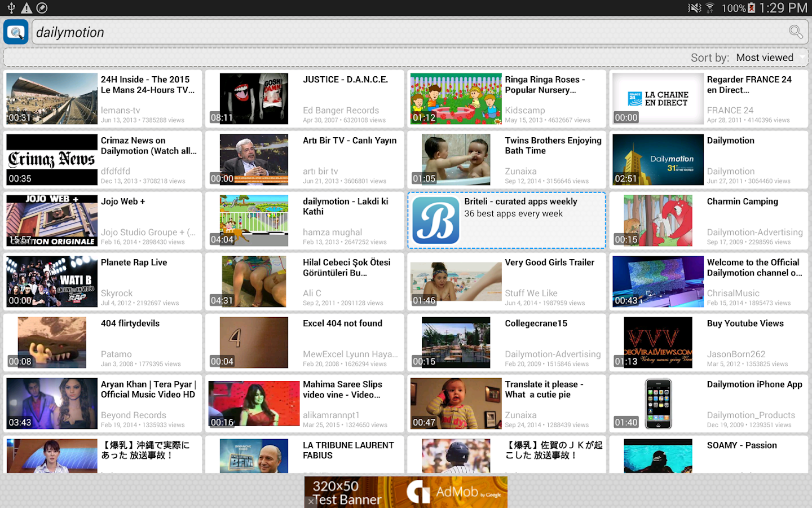Image resolution: width=812 pixels, height=508 pixels.
Task: Tap the AdMob logo in banner
Action: click(418, 492)
